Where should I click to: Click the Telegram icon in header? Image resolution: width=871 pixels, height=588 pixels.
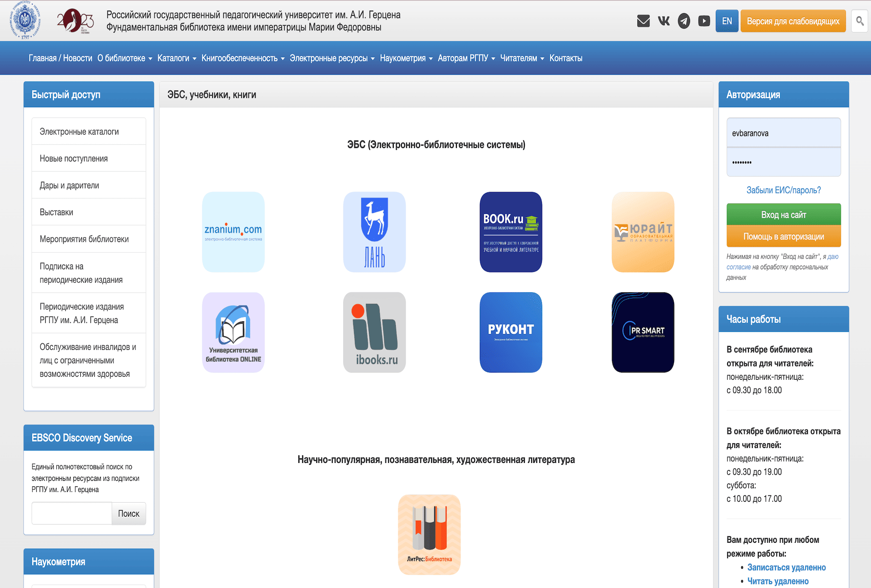tap(684, 21)
